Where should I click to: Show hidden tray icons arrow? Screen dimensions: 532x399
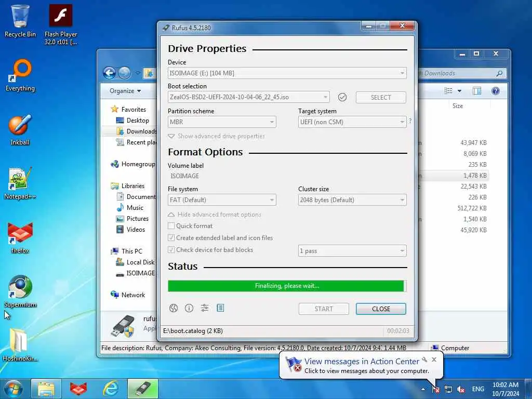423,390
